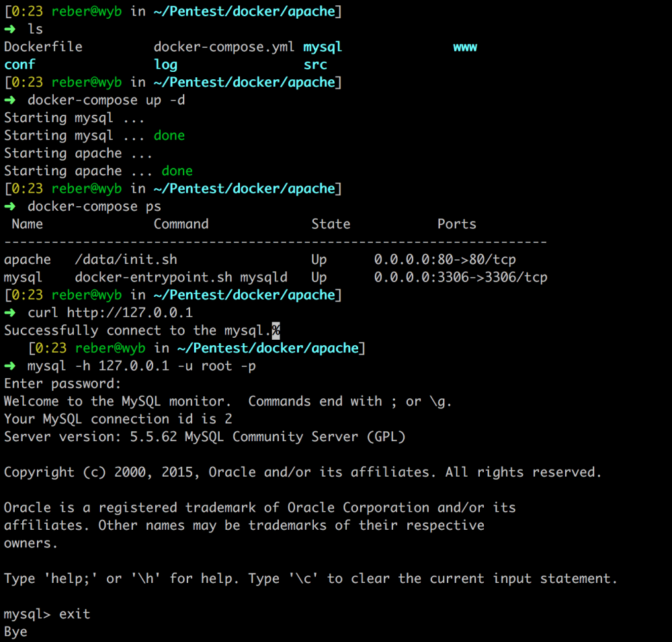Click 'Server version: 5.5.62' line

(205, 437)
